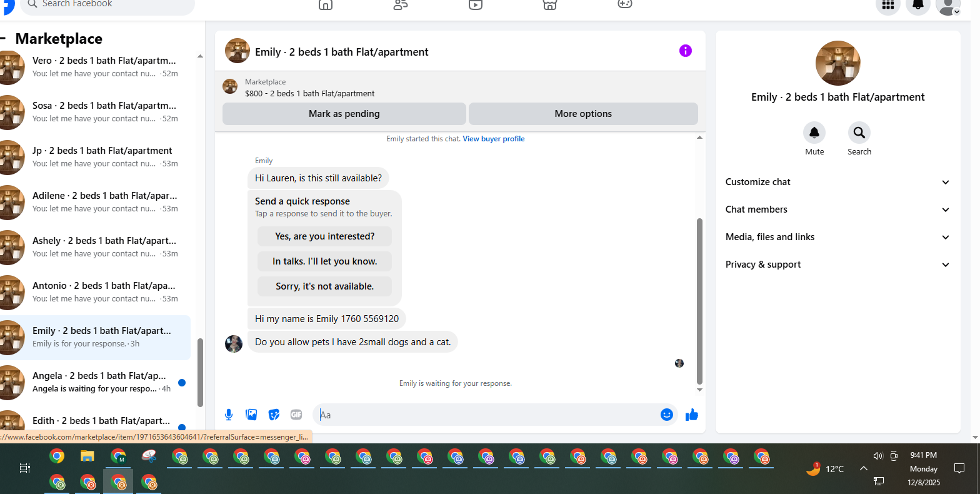The height and width of the screenshot is (494, 980).
Task: Click the taskbar volume speaker icon
Action: pyautogui.click(x=878, y=456)
